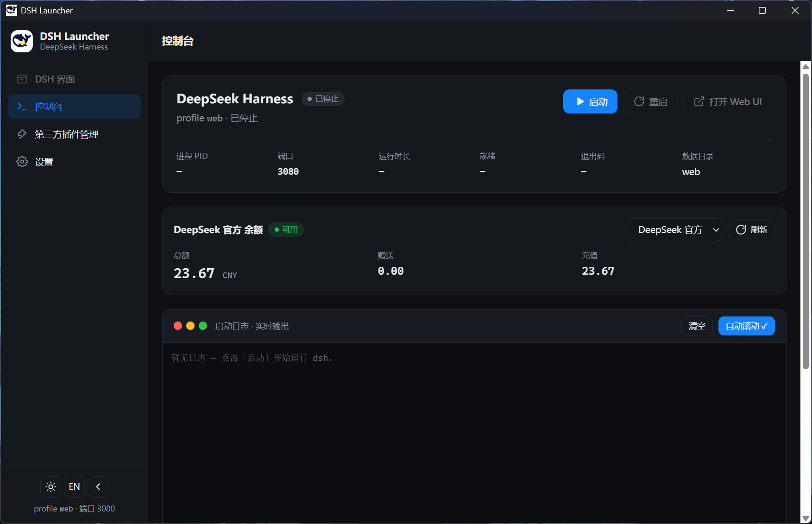Click the 重启 restart button
812x524 pixels.
pyautogui.click(x=650, y=101)
